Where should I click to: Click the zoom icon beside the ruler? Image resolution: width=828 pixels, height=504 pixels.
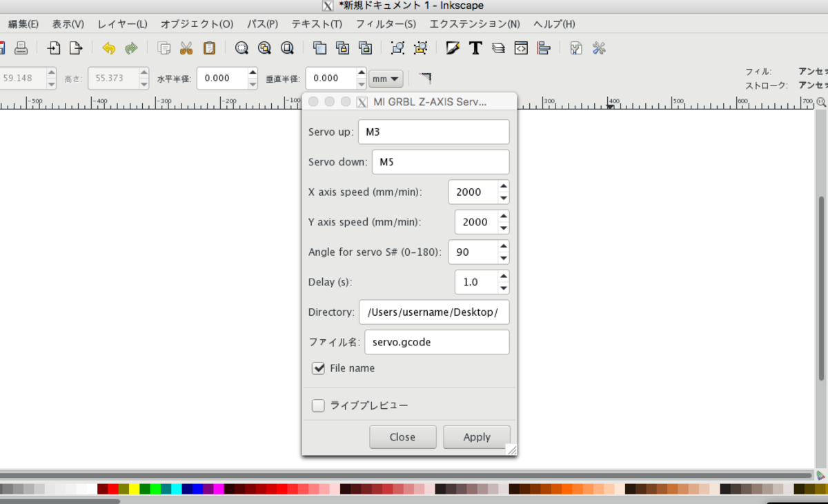click(x=821, y=102)
